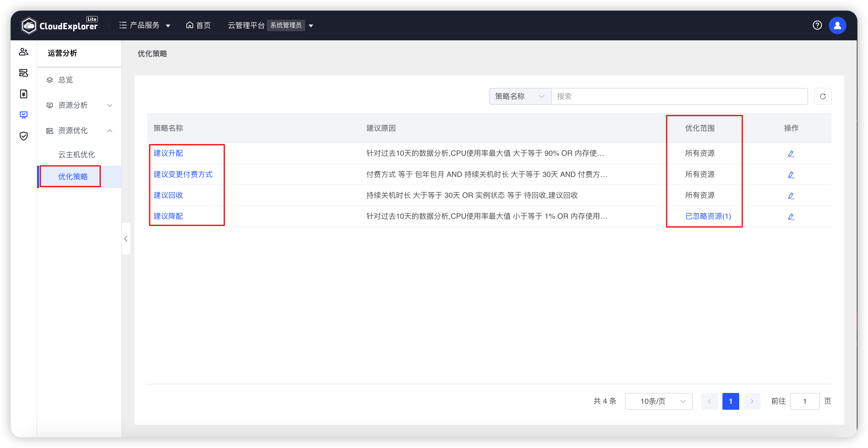Open the 总览 menu item
The width and height of the screenshot is (868, 448).
coord(79,80)
